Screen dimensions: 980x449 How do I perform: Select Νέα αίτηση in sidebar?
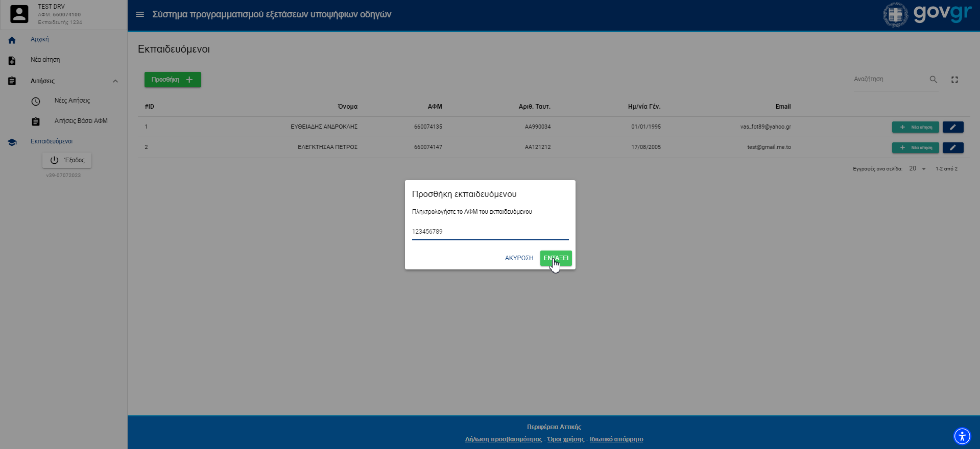(45, 60)
